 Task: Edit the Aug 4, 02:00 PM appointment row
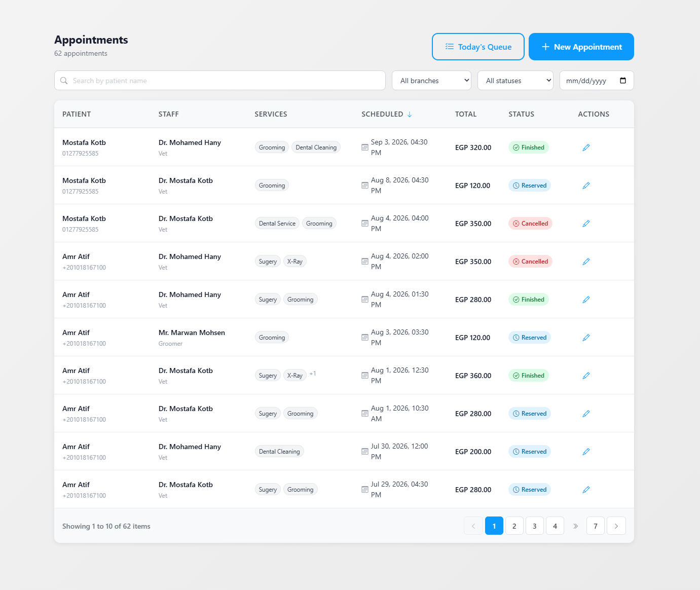pos(586,262)
